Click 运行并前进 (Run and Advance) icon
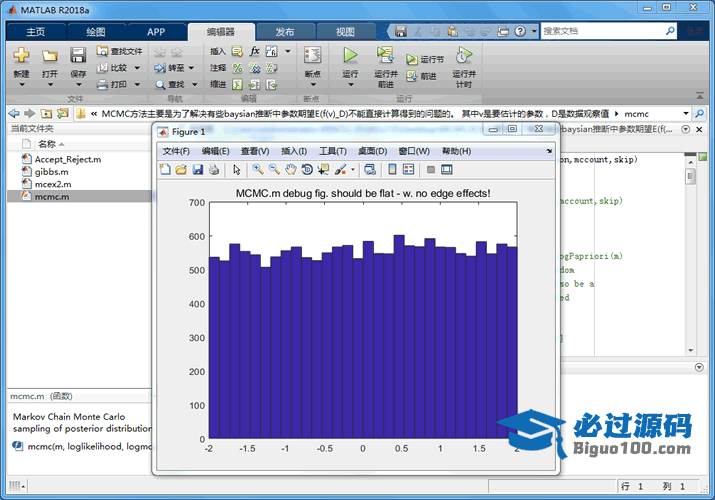This screenshot has height=500, width=715. (385, 55)
